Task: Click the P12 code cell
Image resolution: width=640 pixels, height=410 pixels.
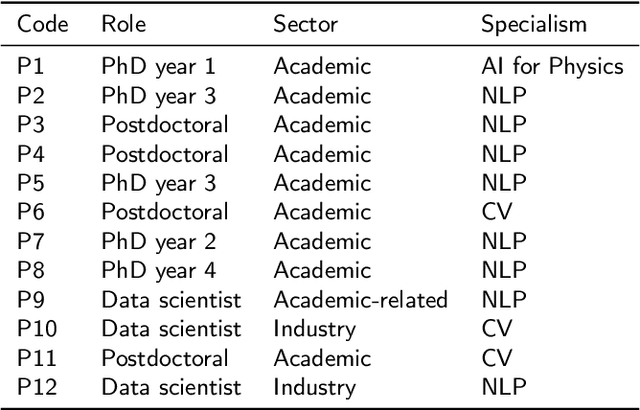Action: point(36,386)
